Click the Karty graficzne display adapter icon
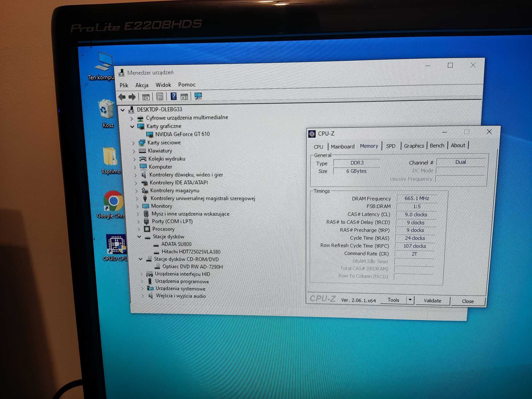 pyautogui.click(x=141, y=126)
